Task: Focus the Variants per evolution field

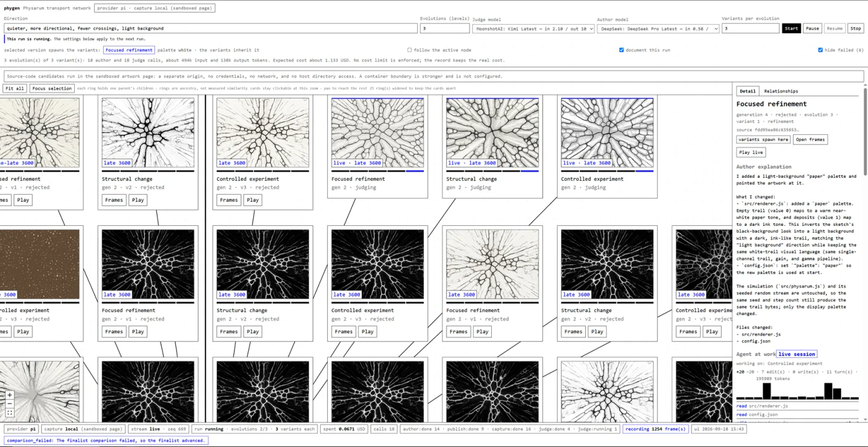Action: [750, 28]
